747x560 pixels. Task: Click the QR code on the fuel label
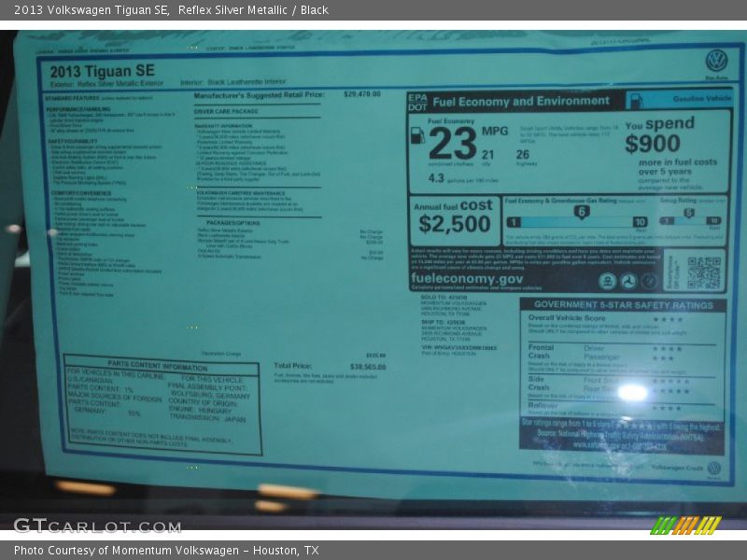pyautogui.click(x=704, y=273)
